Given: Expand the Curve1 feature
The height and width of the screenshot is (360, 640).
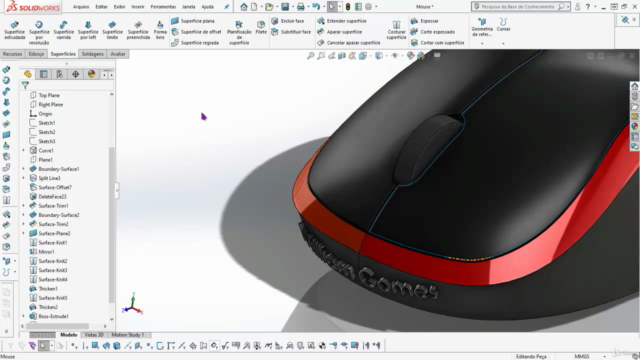Looking at the screenshot, I should [23, 151].
